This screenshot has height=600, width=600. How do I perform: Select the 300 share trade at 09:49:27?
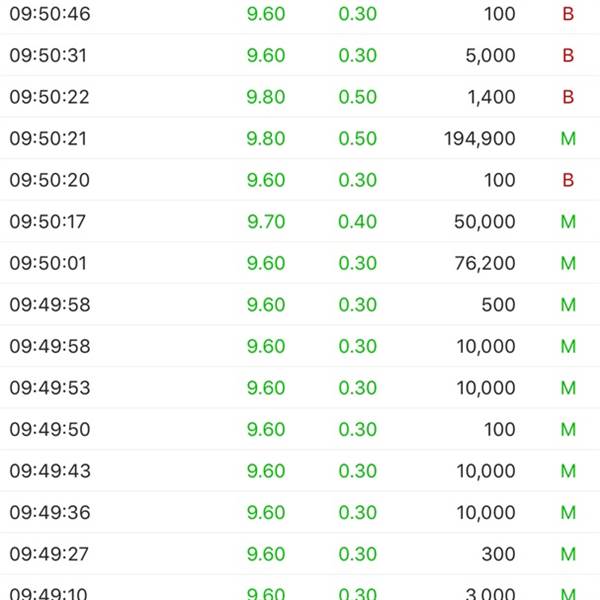300,554
